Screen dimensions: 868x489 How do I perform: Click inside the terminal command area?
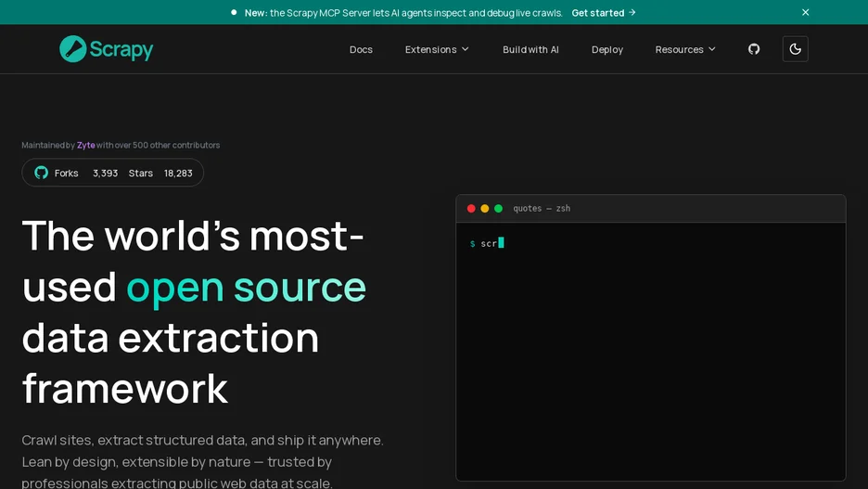point(650,351)
